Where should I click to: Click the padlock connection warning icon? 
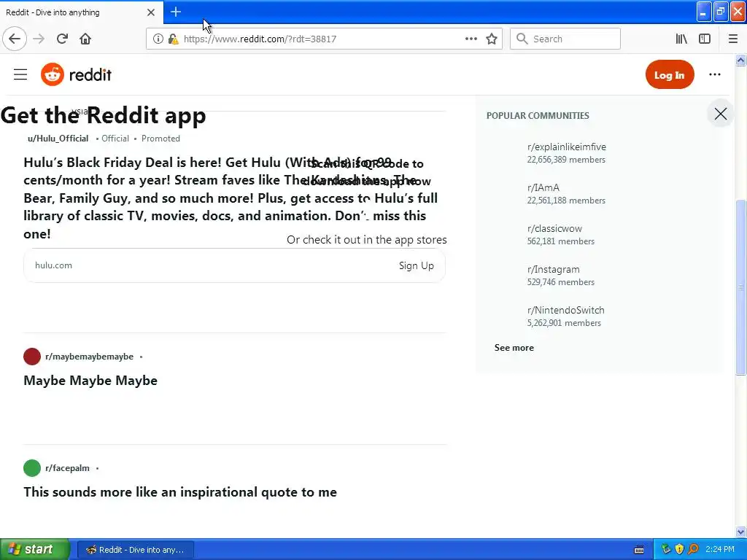pyautogui.click(x=173, y=39)
